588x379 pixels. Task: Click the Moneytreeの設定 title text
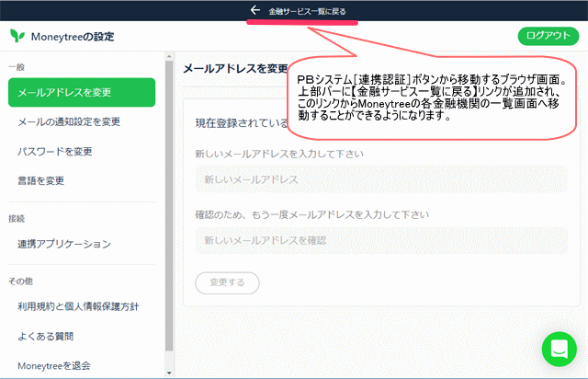point(73,37)
